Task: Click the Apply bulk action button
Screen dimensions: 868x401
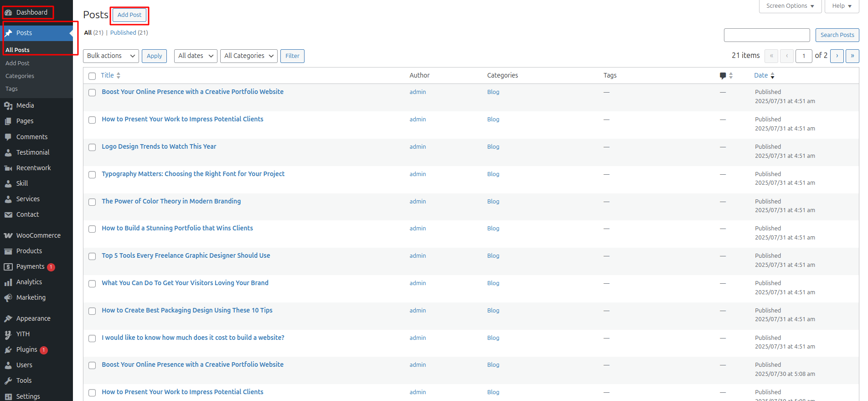Action: coord(154,56)
